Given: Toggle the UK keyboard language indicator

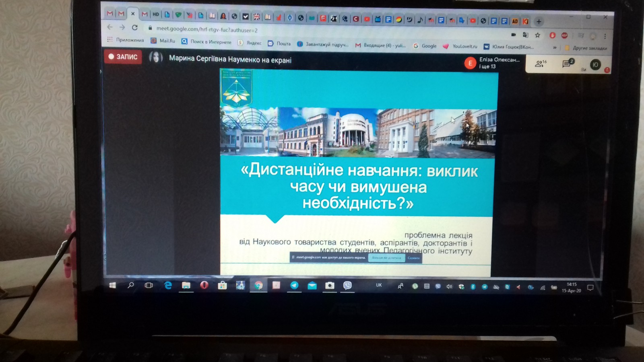Looking at the screenshot, I should pos(379,285).
